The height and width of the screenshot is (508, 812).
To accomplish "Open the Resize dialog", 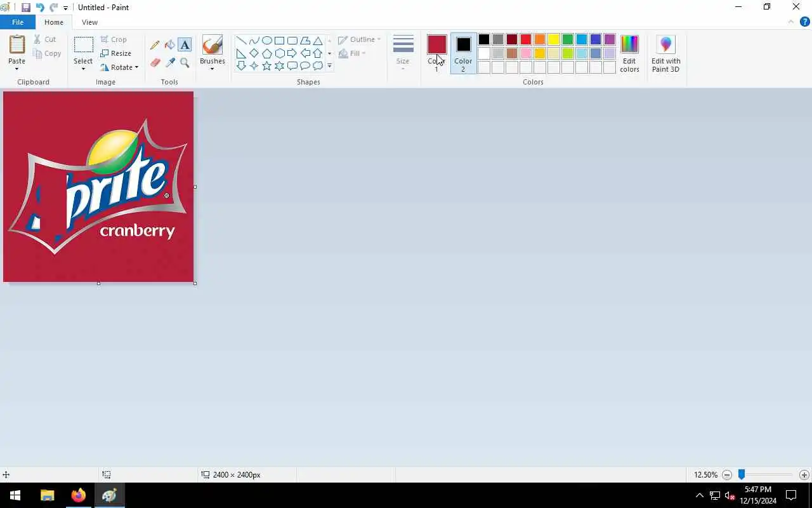I will point(116,53).
